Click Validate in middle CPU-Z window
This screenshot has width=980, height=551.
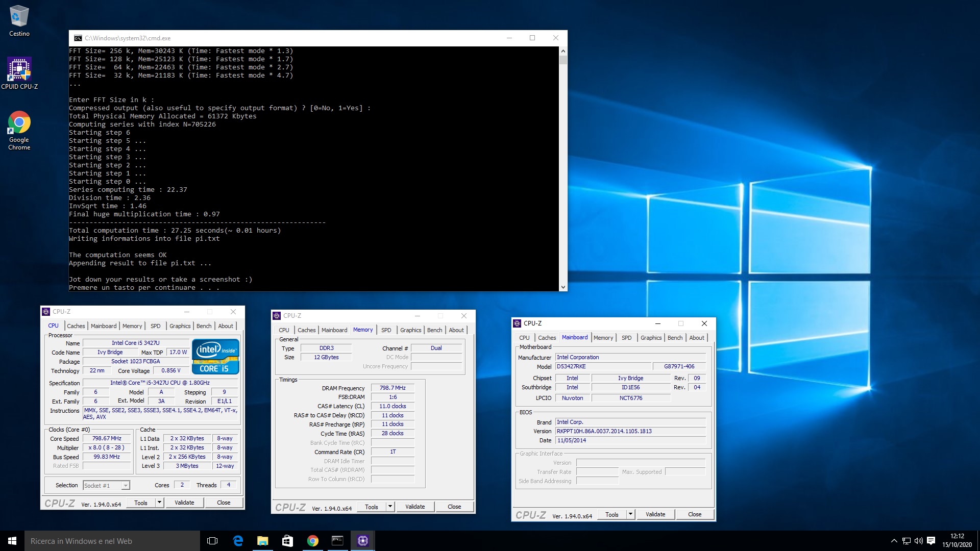coord(415,507)
